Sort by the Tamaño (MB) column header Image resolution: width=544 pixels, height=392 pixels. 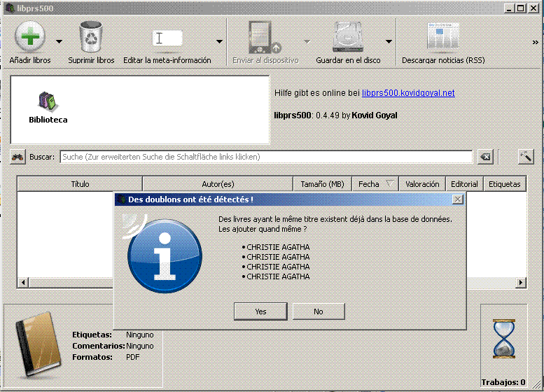pyautogui.click(x=322, y=184)
